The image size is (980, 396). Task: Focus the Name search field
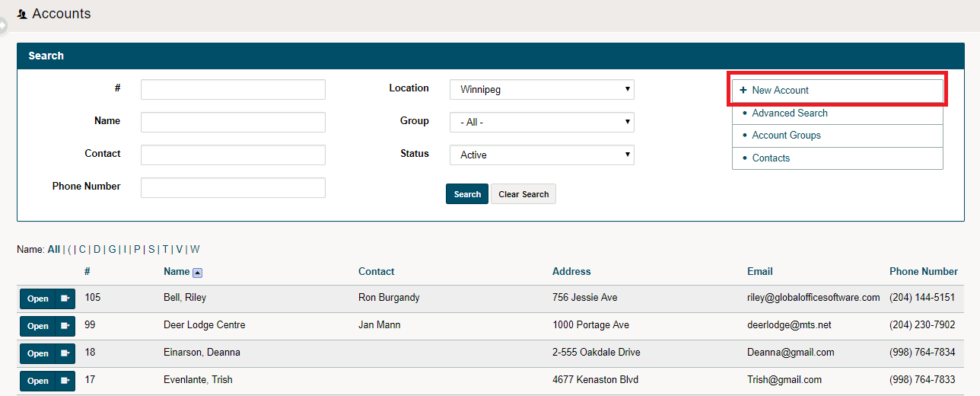[x=233, y=122]
